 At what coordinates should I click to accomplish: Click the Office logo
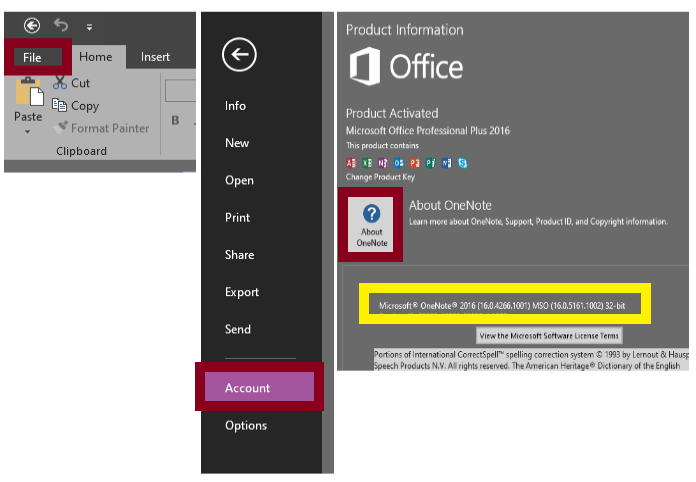(406, 67)
